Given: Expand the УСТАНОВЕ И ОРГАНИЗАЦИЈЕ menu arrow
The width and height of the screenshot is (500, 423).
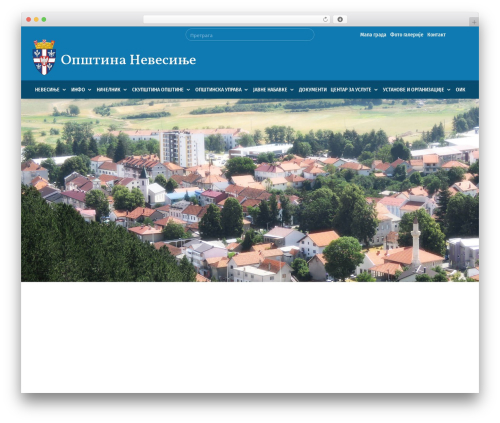Looking at the screenshot, I should tap(449, 90).
